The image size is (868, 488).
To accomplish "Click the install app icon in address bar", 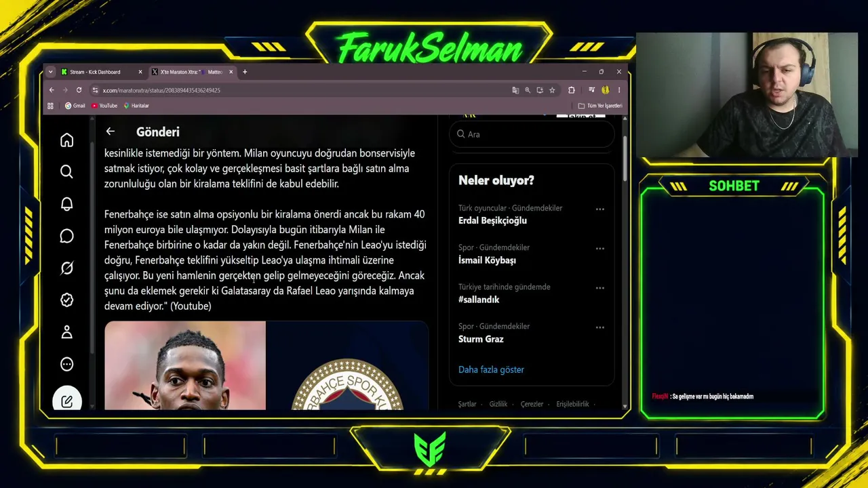I will (540, 90).
